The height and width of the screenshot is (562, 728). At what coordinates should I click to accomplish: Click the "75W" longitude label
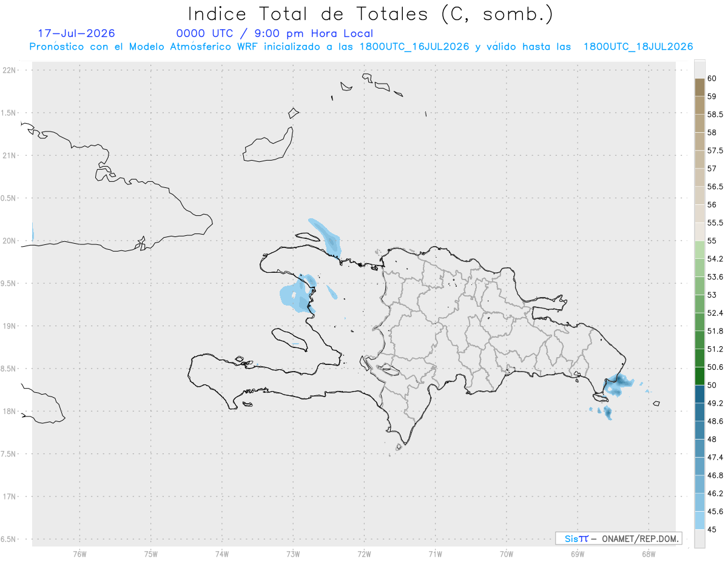coord(150,554)
